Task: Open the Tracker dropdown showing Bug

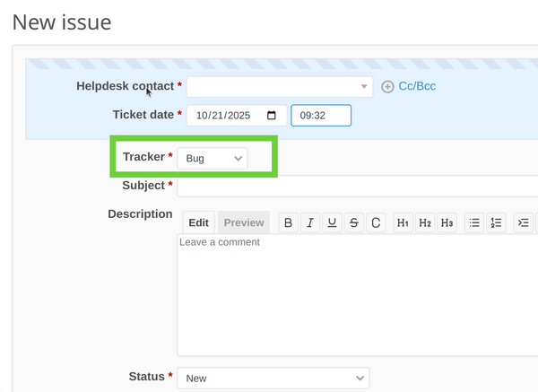Action: [213, 158]
